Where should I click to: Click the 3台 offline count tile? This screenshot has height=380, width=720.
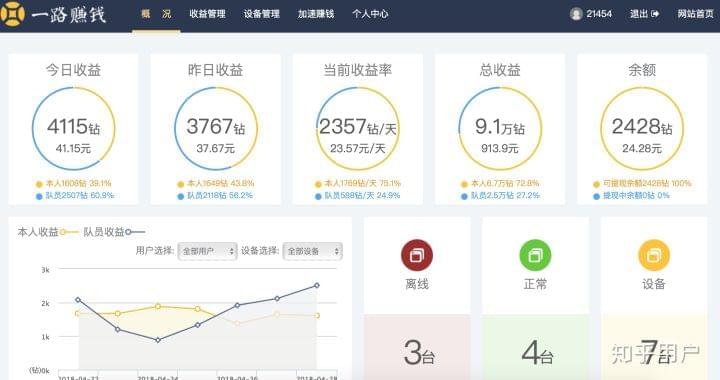[417, 347]
